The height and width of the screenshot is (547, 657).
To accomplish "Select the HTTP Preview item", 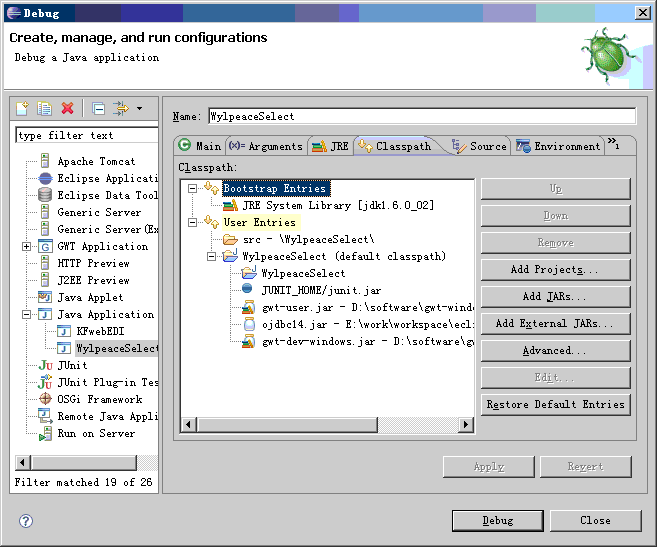I will coord(93,263).
